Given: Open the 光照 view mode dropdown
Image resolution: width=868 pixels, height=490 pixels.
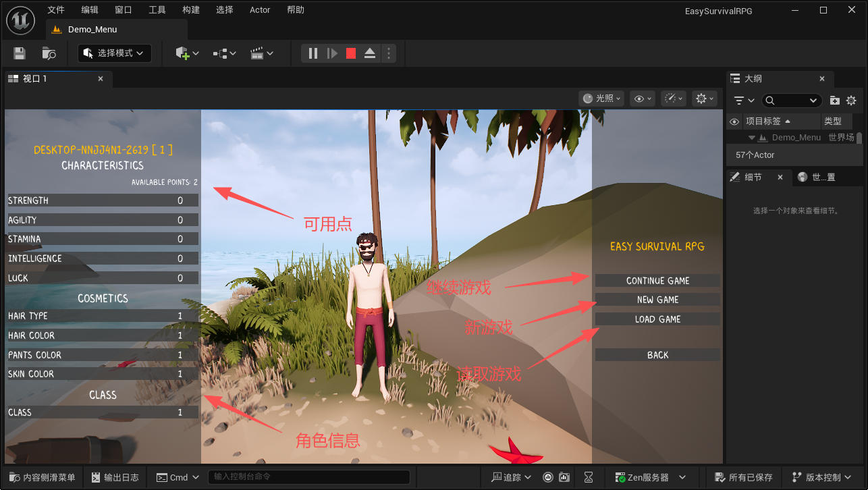Looking at the screenshot, I should 601,99.
